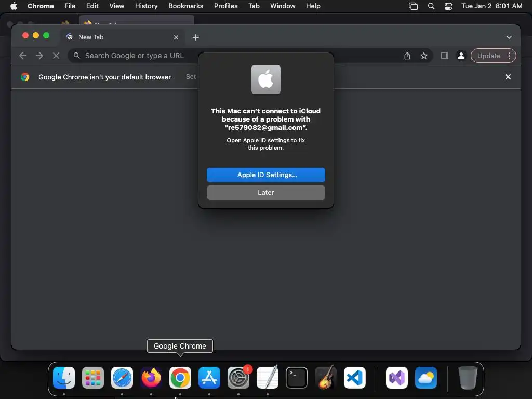Bookmark this tab with the star
This screenshot has width=532, height=399.
pos(424,56)
